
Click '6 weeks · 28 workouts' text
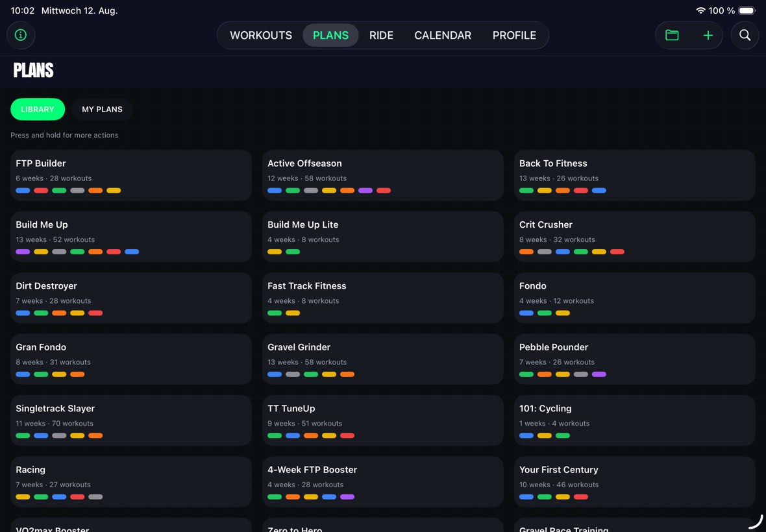(x=54, y=178)
